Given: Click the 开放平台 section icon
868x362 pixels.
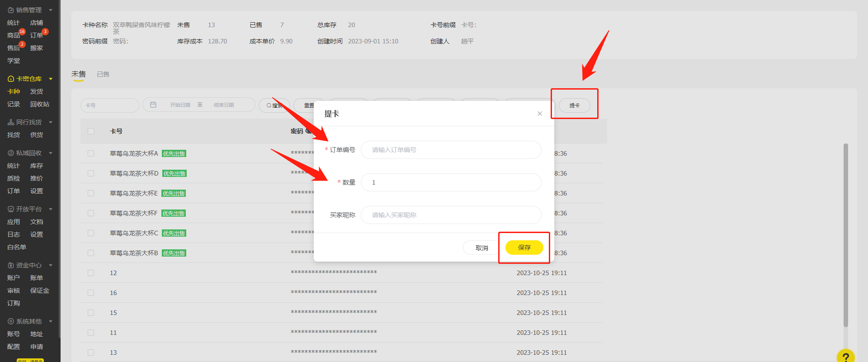Looking at the screenshot, I should pos(11,209).
